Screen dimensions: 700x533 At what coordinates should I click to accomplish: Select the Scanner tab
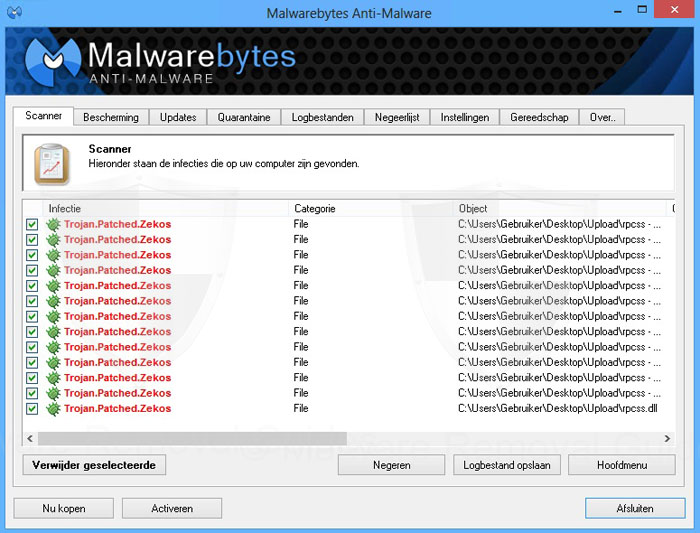43,116
